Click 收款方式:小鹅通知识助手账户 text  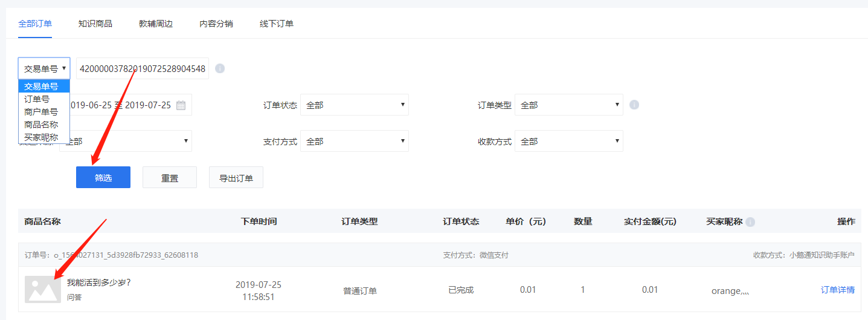click(804, 255)
